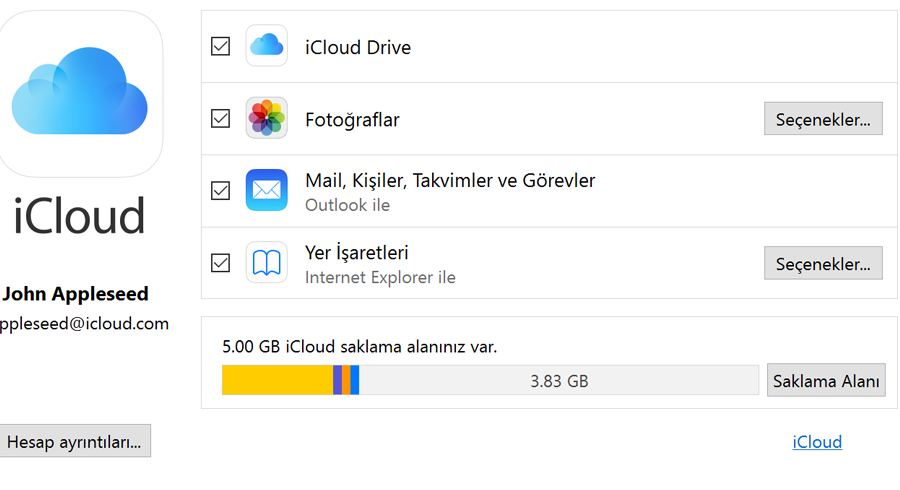Viewport: 900px width, 490px height.
Task: Open Hesap ayrıntıları account details
Action: pyautogui.click(x=74, y=441)
